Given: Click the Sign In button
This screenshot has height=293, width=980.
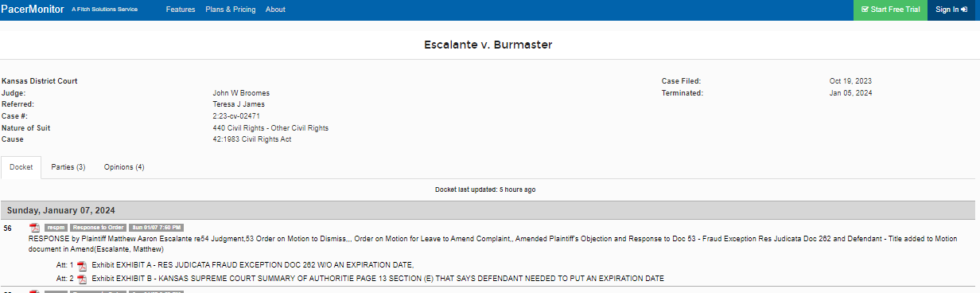Looking at the screenshot, I should (x=953, y=10).
